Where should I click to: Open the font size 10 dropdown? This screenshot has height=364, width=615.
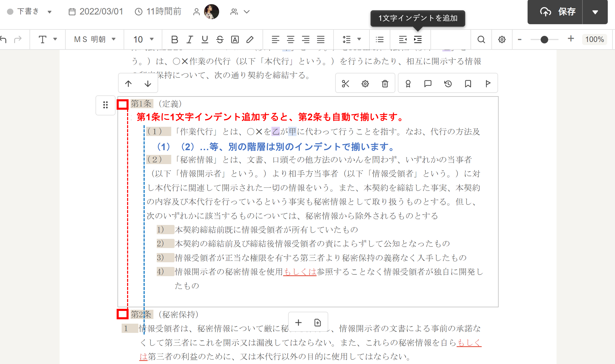point(143,39)
